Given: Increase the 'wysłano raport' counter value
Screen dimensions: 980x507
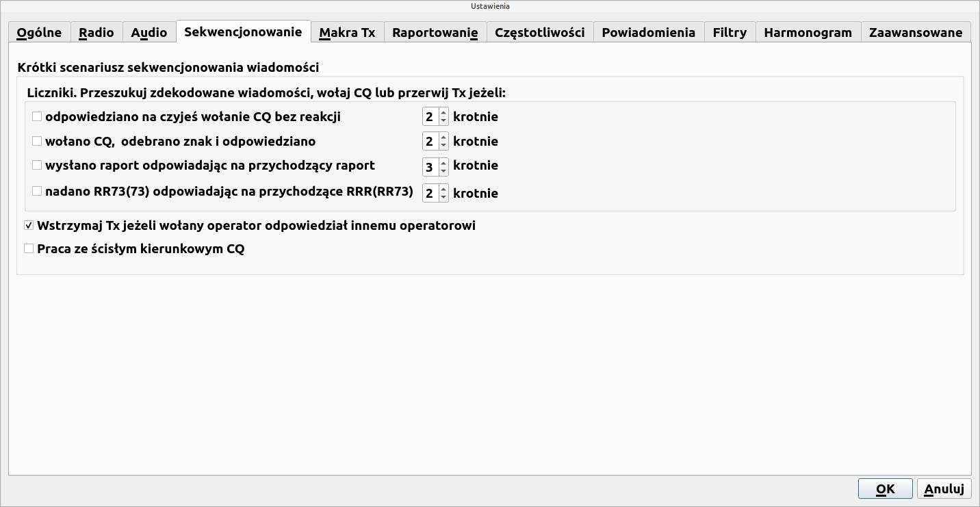Looking at the screenshot, I should (443, 161).
